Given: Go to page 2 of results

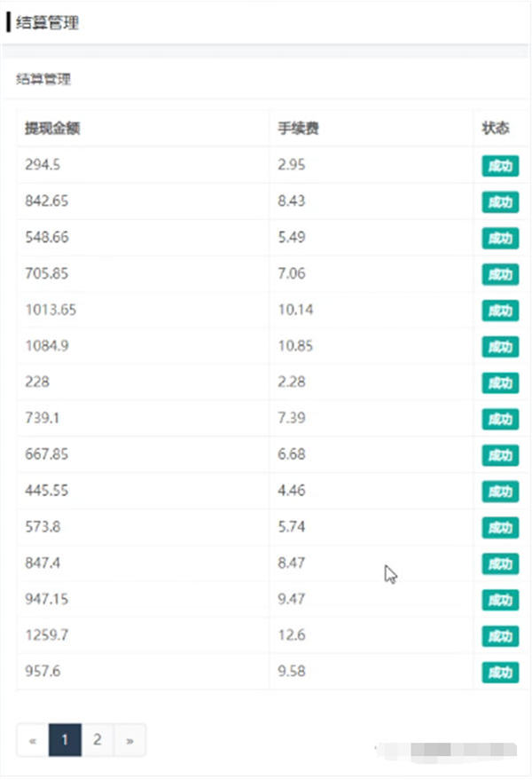Looking at the screenshot, I should point(98,740).
